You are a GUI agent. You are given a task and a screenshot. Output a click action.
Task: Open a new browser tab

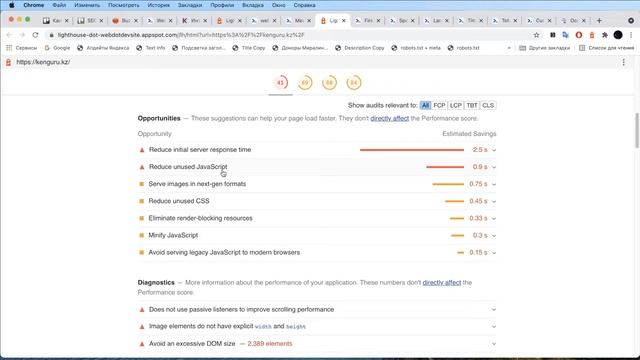click(x=599, y=20)
